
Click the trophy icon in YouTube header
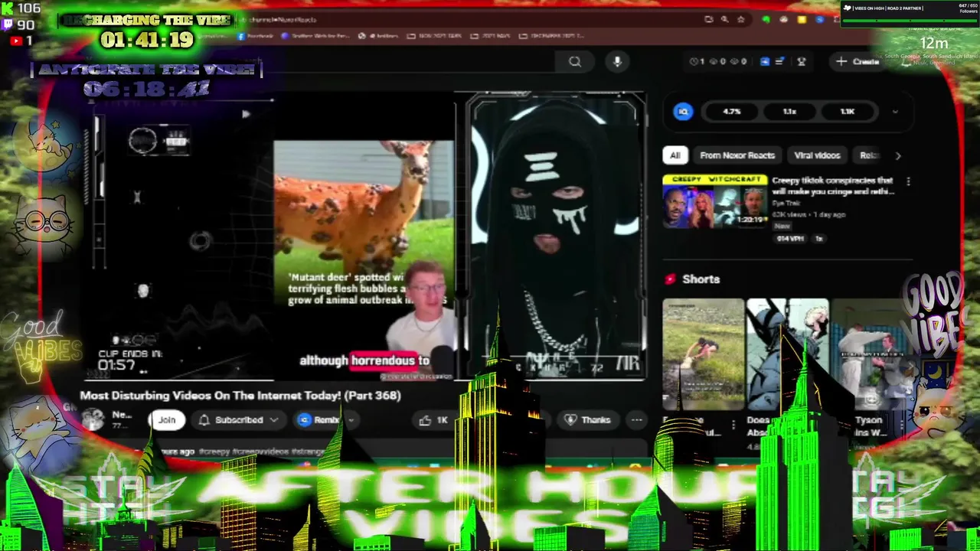[x=802, y=61]
